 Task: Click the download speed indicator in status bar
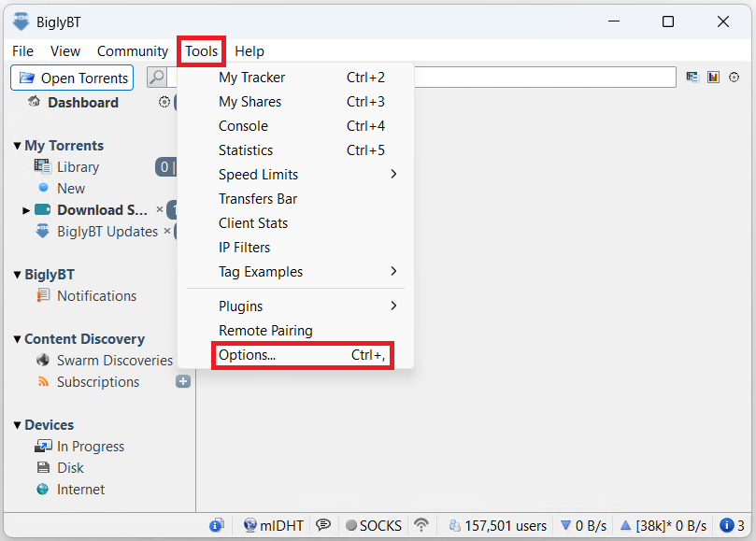[582, 525]
